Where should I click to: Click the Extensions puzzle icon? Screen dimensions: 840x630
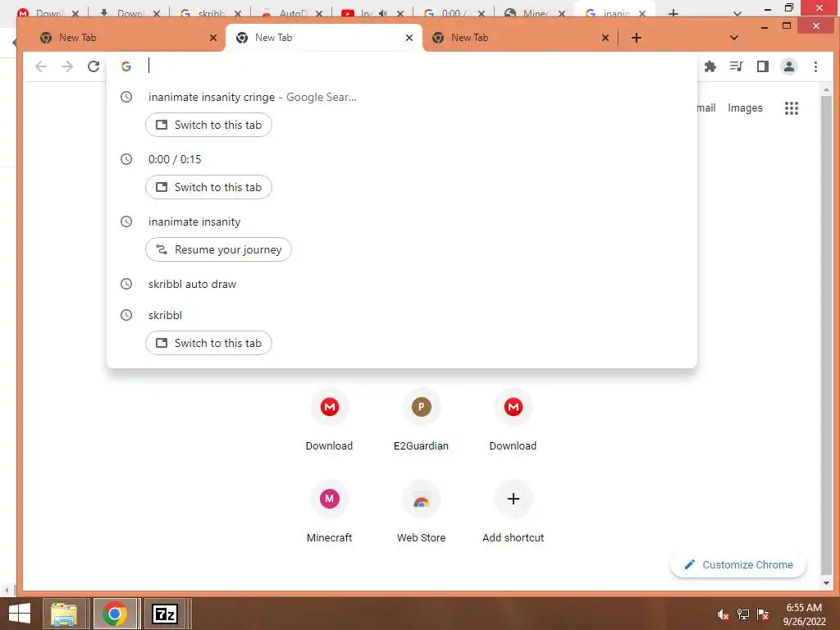(x=710, y=66)
